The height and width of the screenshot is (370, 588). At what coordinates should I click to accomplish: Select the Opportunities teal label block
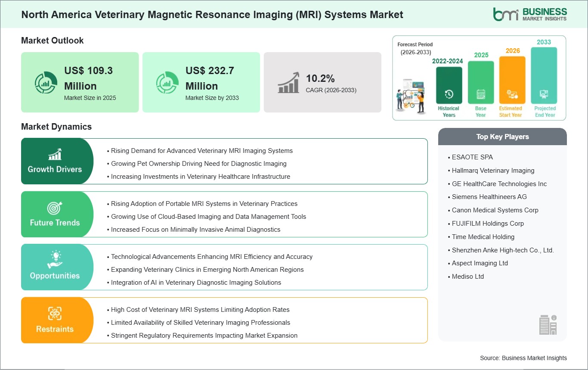point(57,267)
